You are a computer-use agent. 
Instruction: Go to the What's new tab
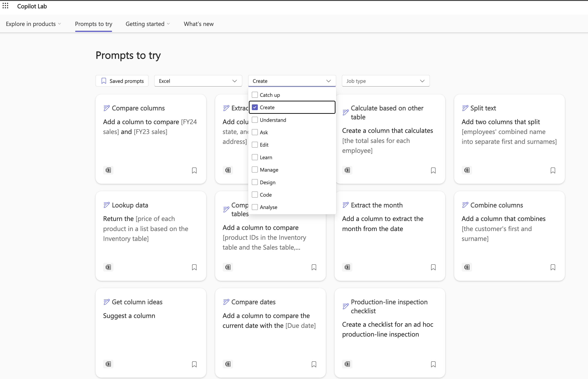coord(199,24)
